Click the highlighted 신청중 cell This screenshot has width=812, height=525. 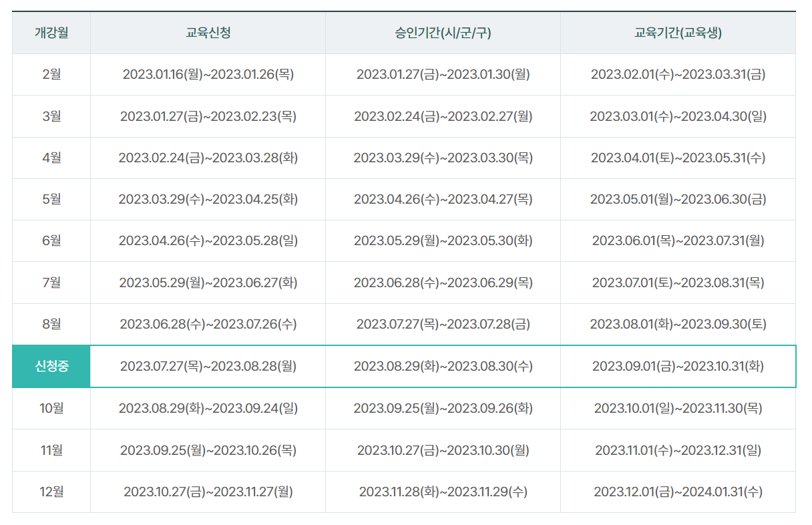[x=51, y=366]
